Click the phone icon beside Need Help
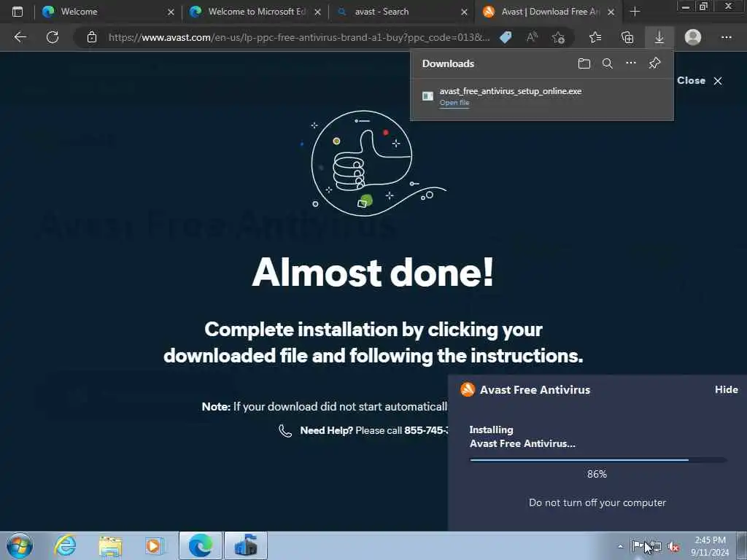 pyautogui.click(x=285, y=430)
